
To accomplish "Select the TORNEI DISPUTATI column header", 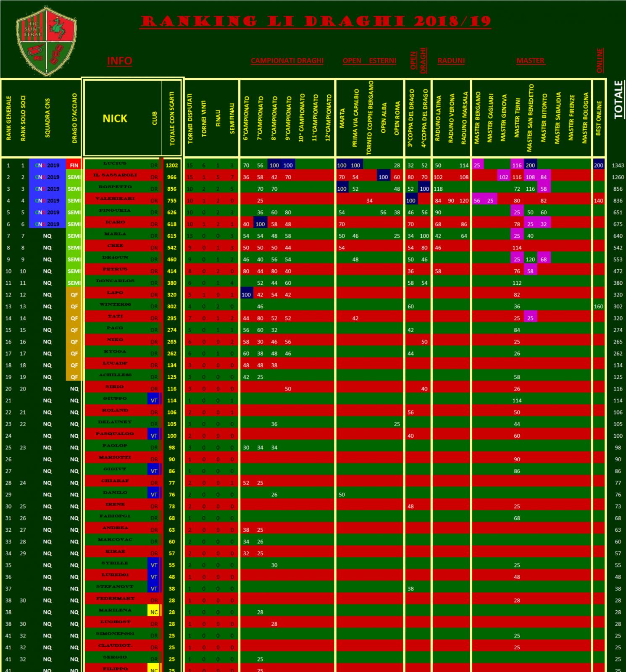I will tap(190, 119).
